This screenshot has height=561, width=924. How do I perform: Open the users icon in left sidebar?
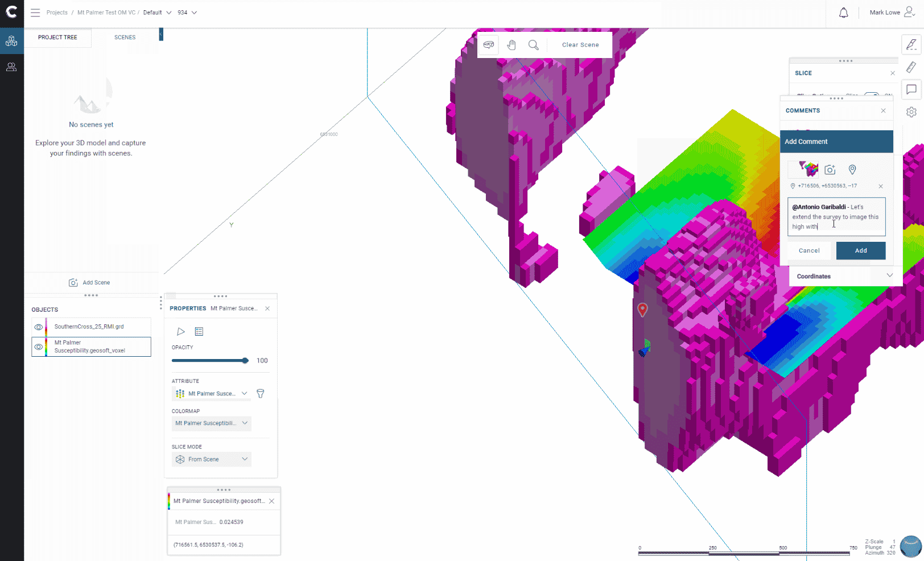pyautogui.click(x=11, y=67)
